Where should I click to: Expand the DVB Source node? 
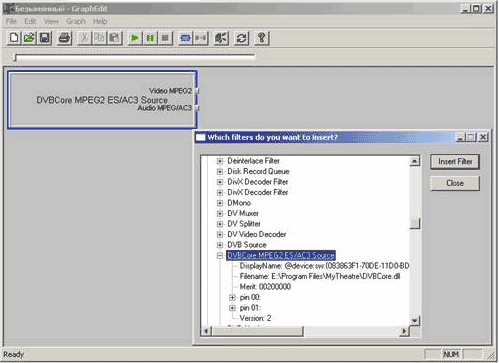coord(220,245)
